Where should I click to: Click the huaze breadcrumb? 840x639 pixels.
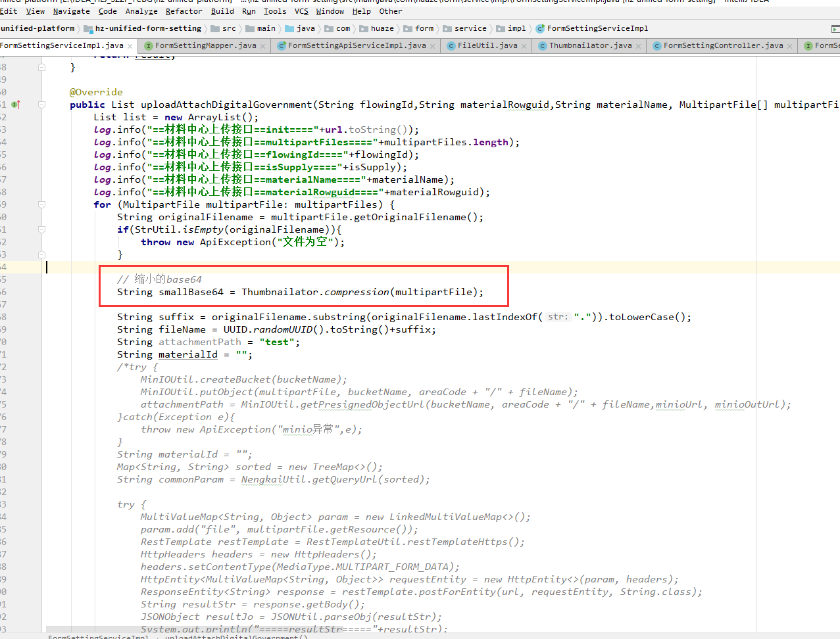tap(382, 28)
